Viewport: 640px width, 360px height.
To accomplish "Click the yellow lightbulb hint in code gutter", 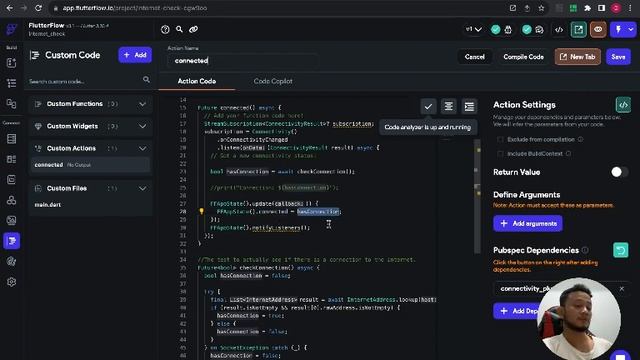I will (201, 211).
